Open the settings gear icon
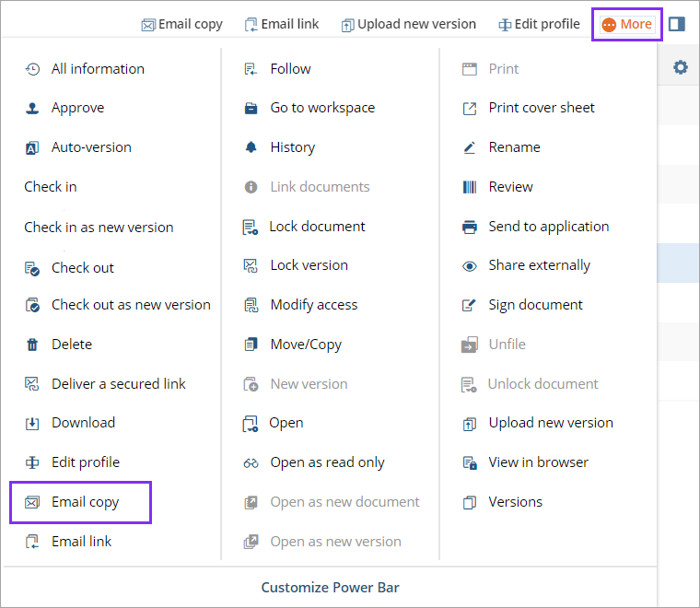 [681, 67]
